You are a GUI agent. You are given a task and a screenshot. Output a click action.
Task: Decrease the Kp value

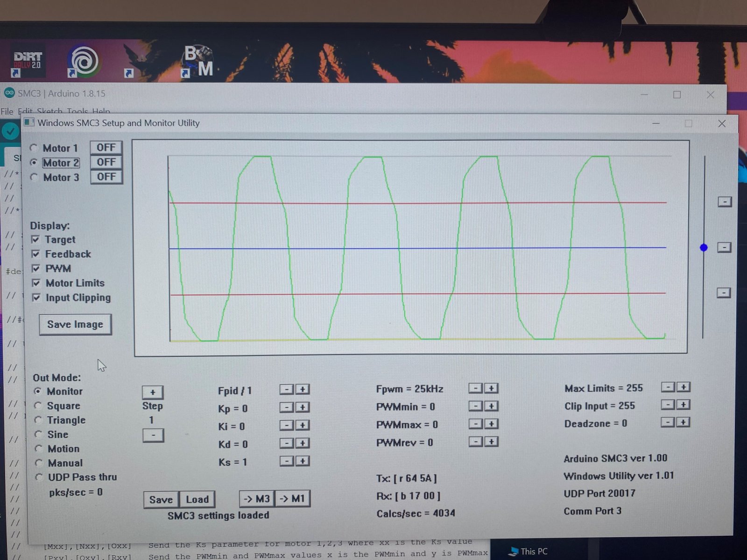287,407
